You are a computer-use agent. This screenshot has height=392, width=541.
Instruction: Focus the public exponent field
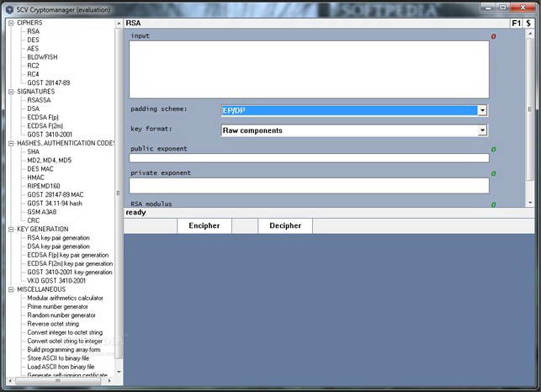click(x=309, y=157)
